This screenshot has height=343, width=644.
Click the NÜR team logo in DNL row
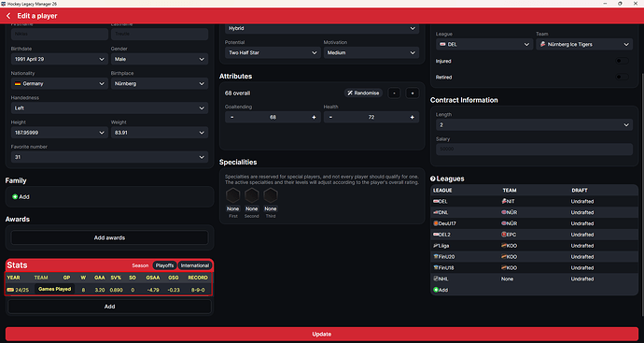[504, 212]
